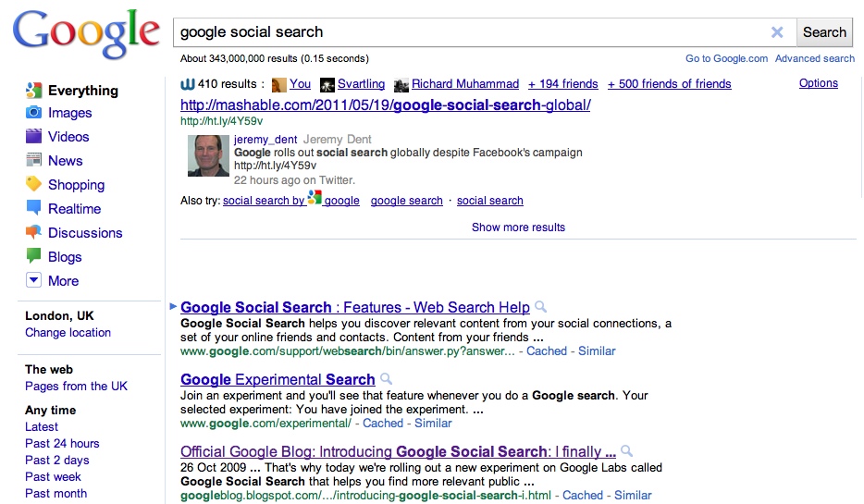Preview Google Experimental Search result magnifier
864x504 pixels.
click(x=387, y=379)
